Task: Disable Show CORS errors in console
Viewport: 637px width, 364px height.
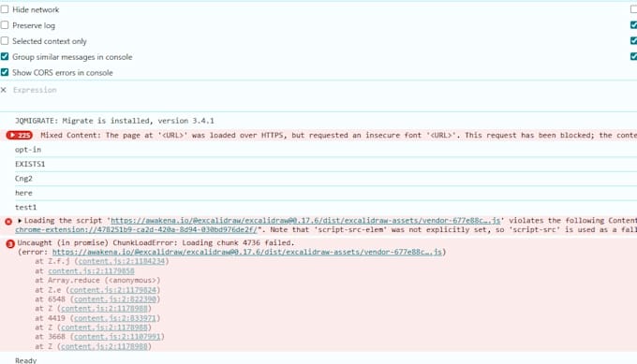Action: (5, 73)
